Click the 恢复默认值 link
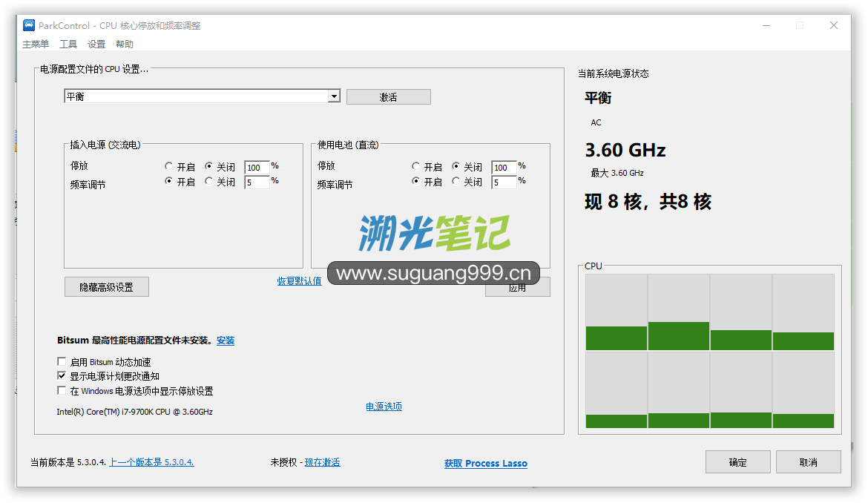The width and height of the screenshot is (868, 503). pos(300,281)
